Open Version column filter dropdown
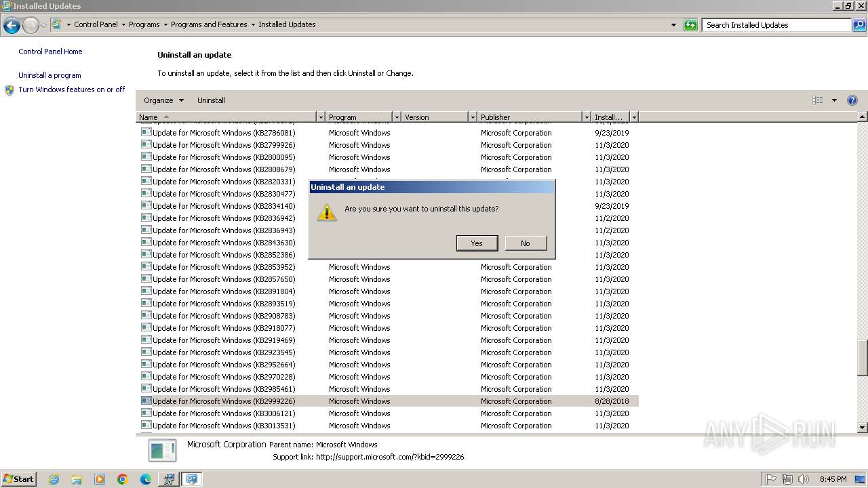The height and width of the screenshot is (488, 868). (473, 117)
